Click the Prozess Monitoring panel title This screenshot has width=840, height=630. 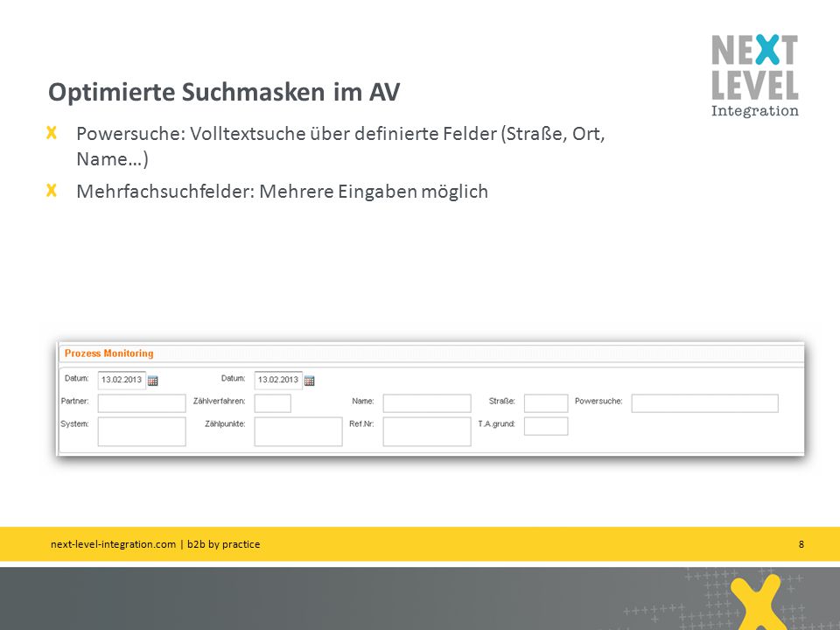[108, 353]
